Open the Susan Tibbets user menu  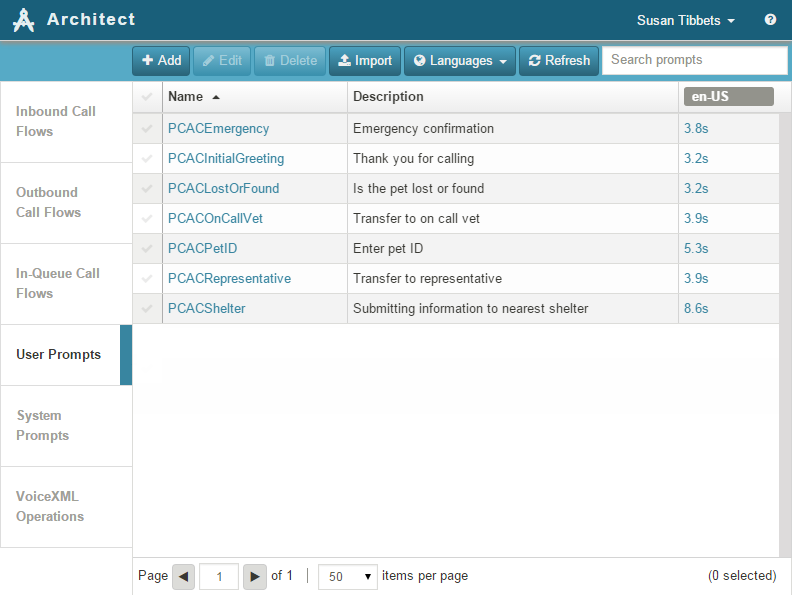(685, 20)
